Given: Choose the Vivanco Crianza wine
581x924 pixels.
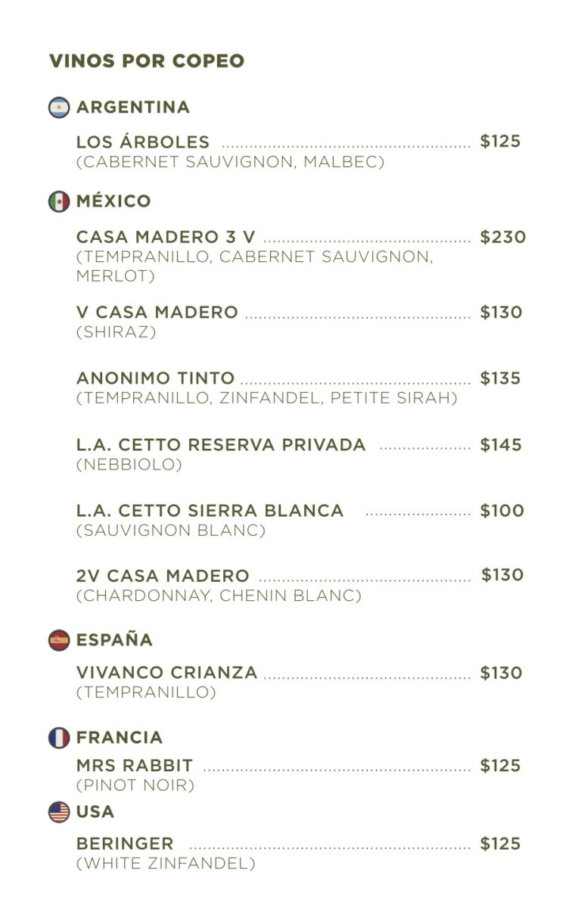Looking at the screenshot, I should [x=167, y=673].
